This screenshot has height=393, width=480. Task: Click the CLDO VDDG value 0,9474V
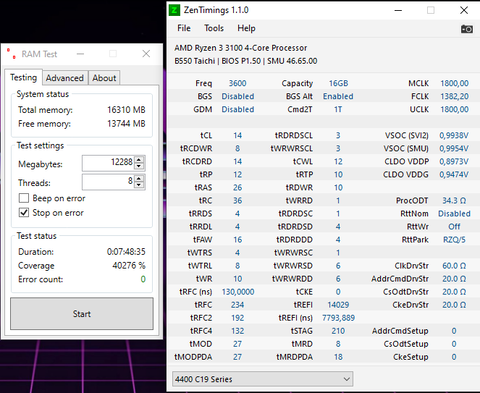[x=454, y=174]
